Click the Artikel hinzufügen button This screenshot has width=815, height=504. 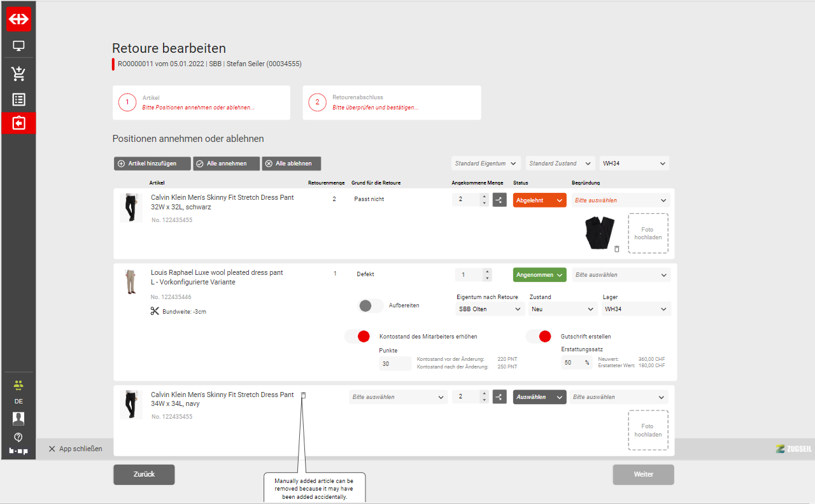click(x=152, y=164)
